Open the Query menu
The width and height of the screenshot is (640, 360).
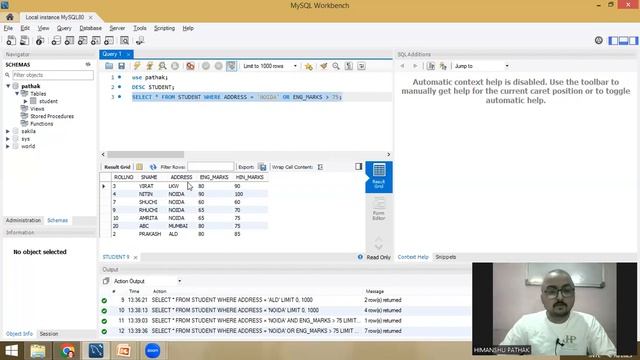click(x=64, y=28)
